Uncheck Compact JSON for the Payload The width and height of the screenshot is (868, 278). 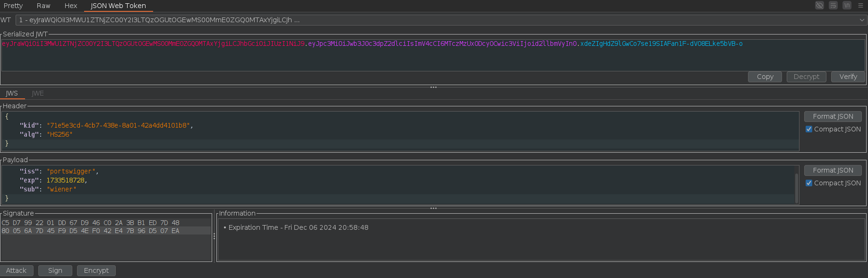tap(809, 183)
